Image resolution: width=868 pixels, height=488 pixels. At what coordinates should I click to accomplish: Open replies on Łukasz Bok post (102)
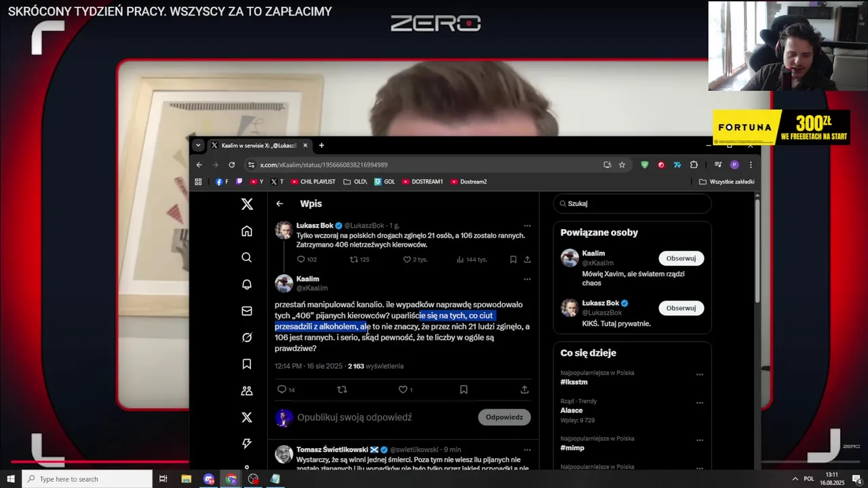coord(307,260)
